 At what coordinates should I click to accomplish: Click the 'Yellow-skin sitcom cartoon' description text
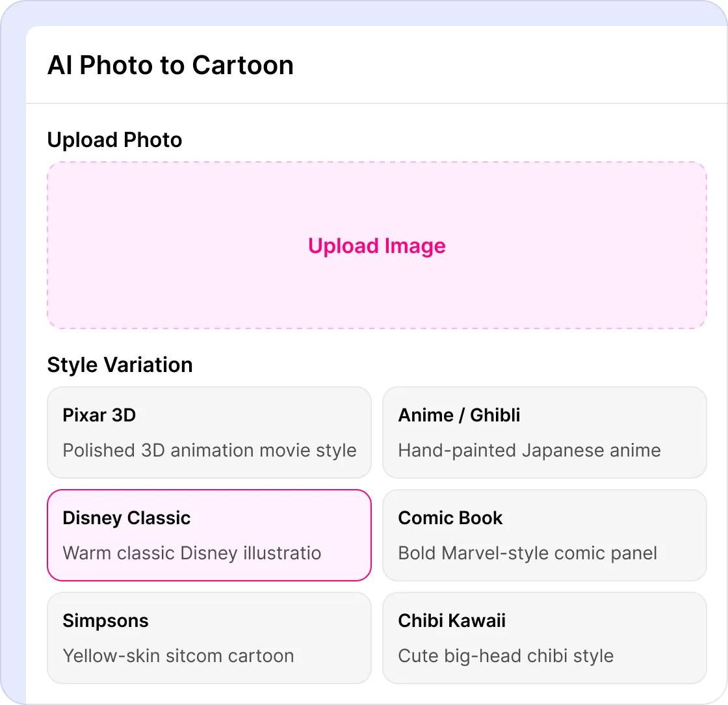[178, 656]
